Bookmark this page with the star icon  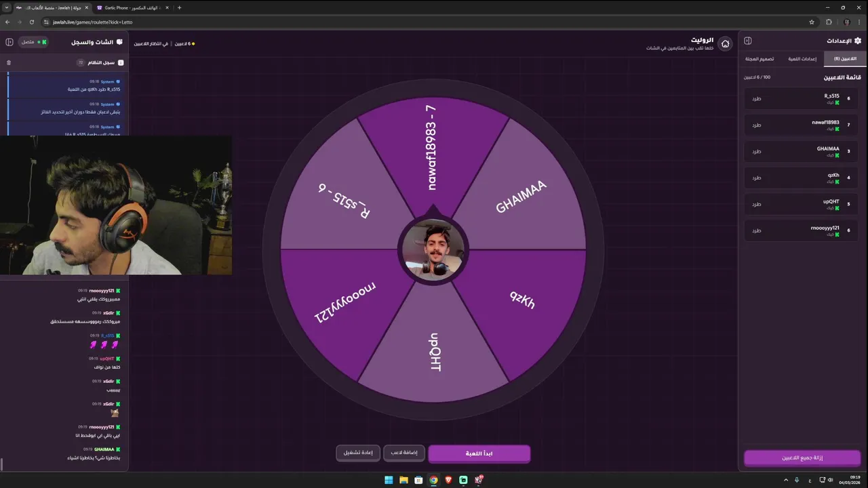[x=812, y=22]
